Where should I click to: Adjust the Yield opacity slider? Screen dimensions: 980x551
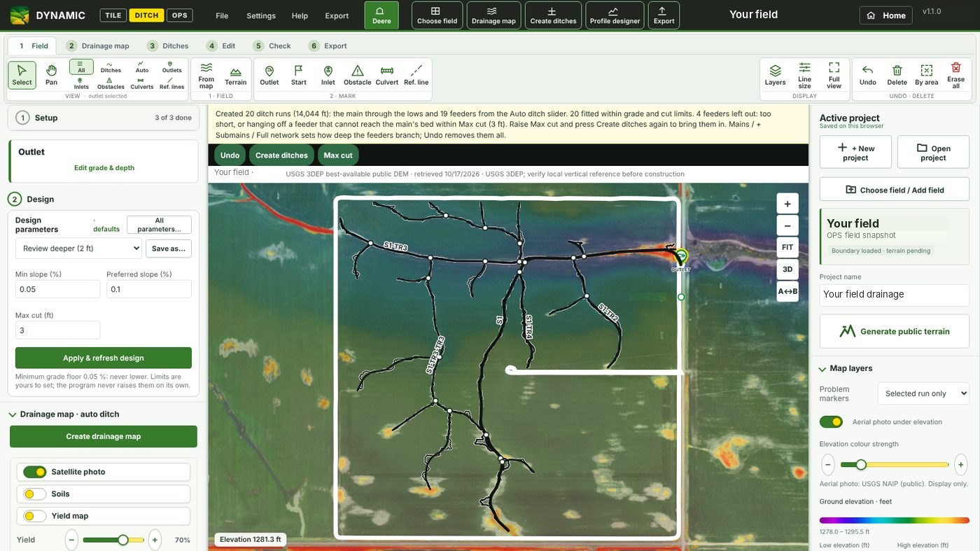113,540
